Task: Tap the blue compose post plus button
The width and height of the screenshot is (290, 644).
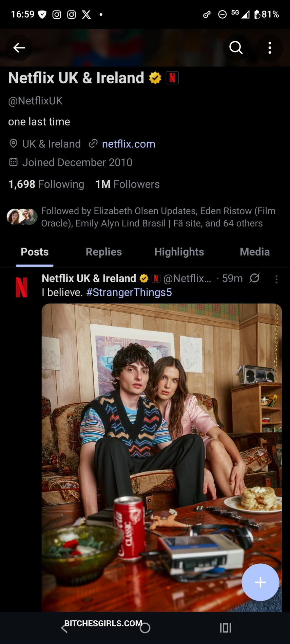Action: point(260,582)
